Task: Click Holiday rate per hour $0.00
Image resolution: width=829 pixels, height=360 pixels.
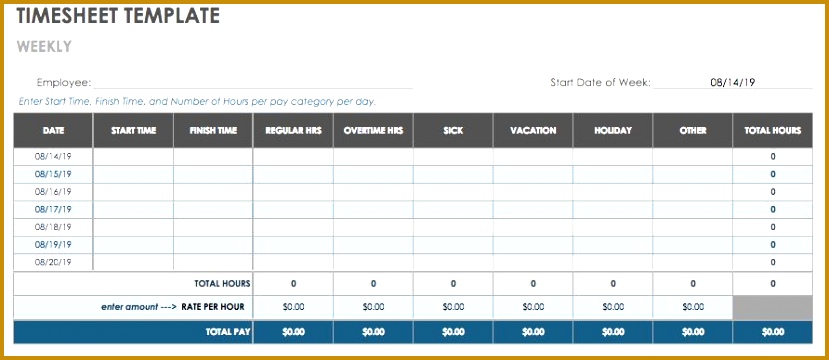Action: coord(613,307)
